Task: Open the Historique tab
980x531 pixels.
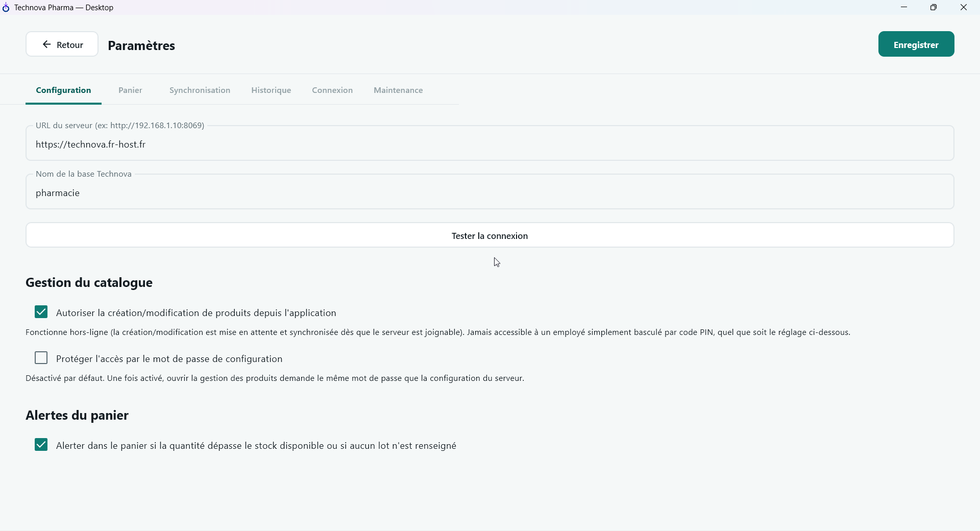Action: click(271, 90)
